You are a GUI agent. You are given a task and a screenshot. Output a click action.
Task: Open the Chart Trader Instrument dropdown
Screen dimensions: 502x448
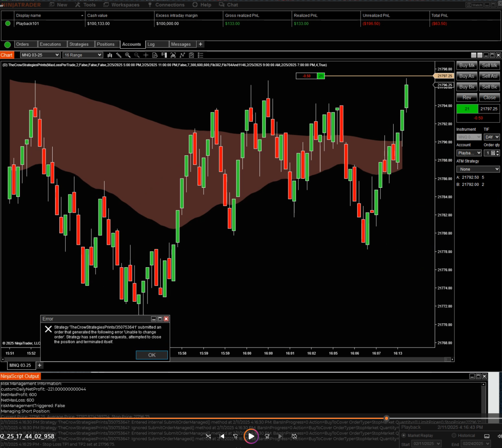(469, 137)
